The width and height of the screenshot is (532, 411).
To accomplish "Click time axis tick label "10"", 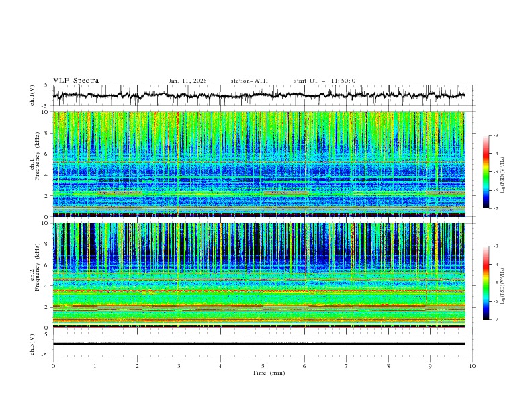I will (472, 366).
